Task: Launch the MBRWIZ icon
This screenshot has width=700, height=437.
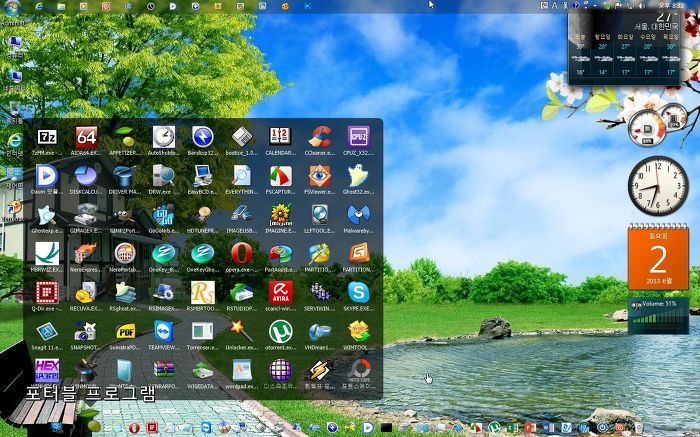Action: (47, 254)
